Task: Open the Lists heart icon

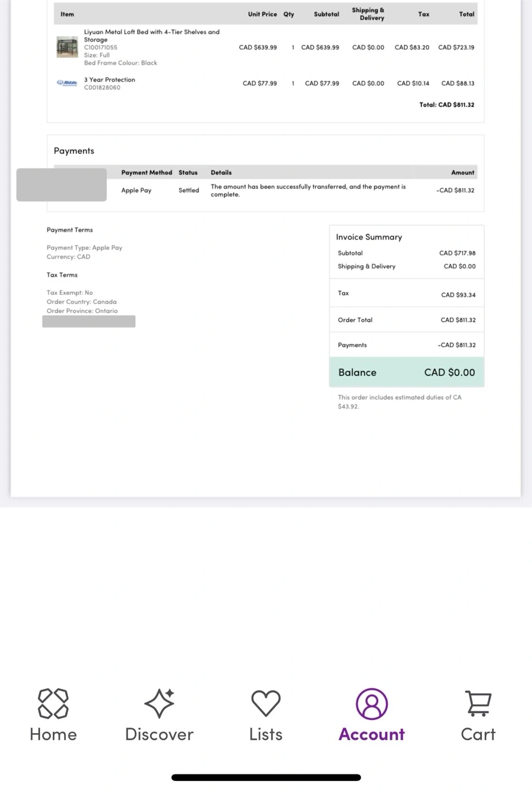Action: [x=266, y=703]
